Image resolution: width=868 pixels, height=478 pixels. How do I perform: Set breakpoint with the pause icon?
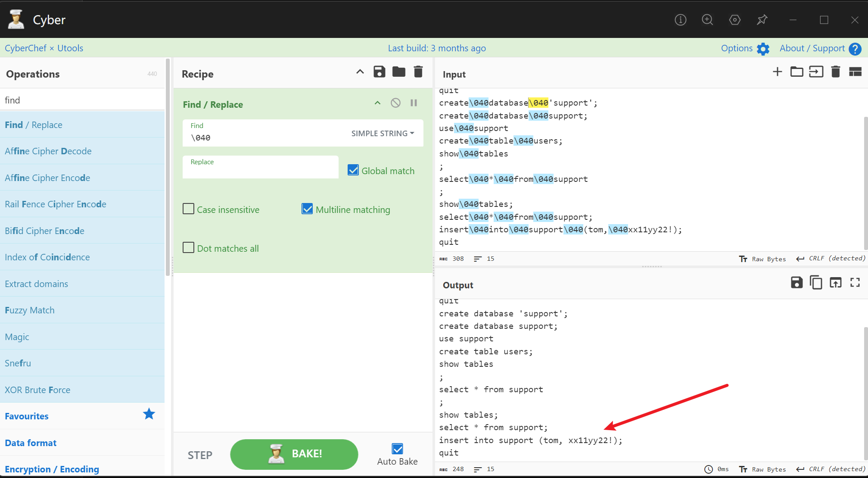click(414, 103)
